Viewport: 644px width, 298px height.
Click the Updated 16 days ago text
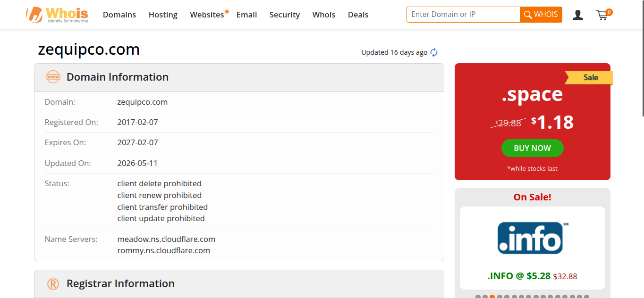pos(394,52)
